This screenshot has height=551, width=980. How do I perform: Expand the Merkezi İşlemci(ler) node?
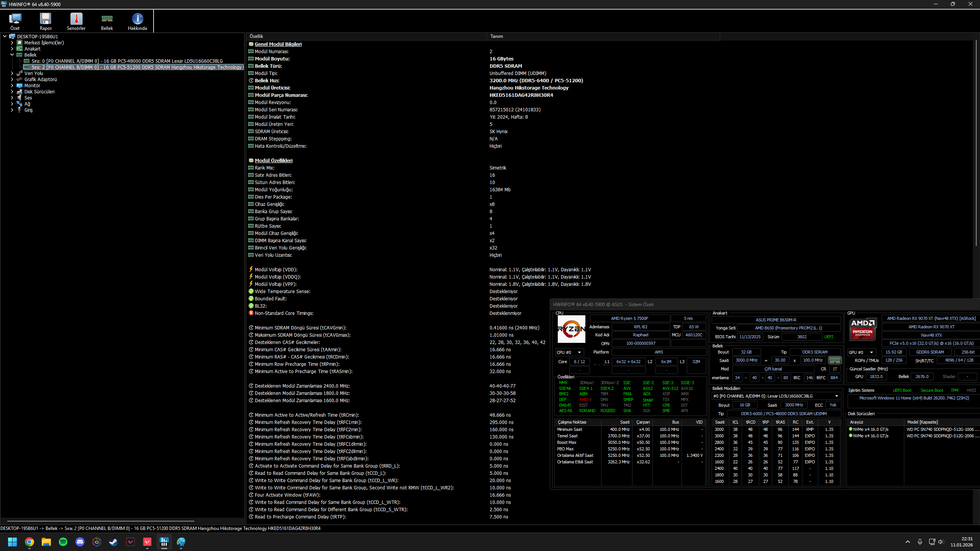coord(12,42)
